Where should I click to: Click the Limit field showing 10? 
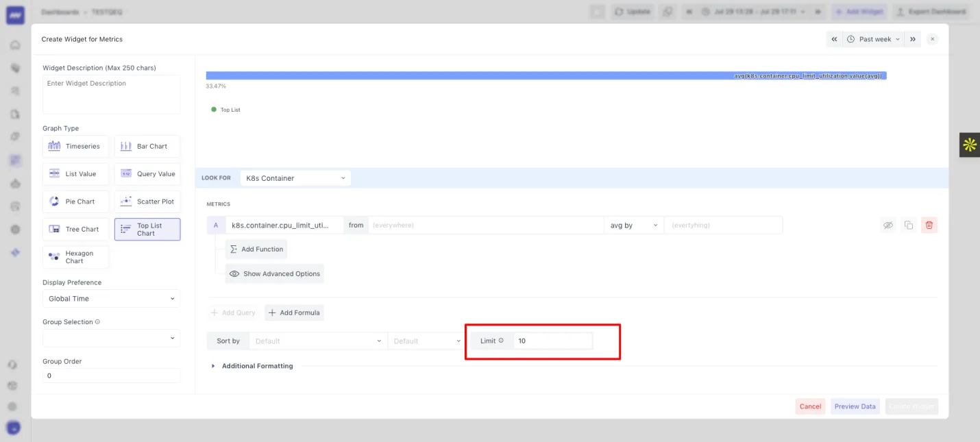[552, 341]
